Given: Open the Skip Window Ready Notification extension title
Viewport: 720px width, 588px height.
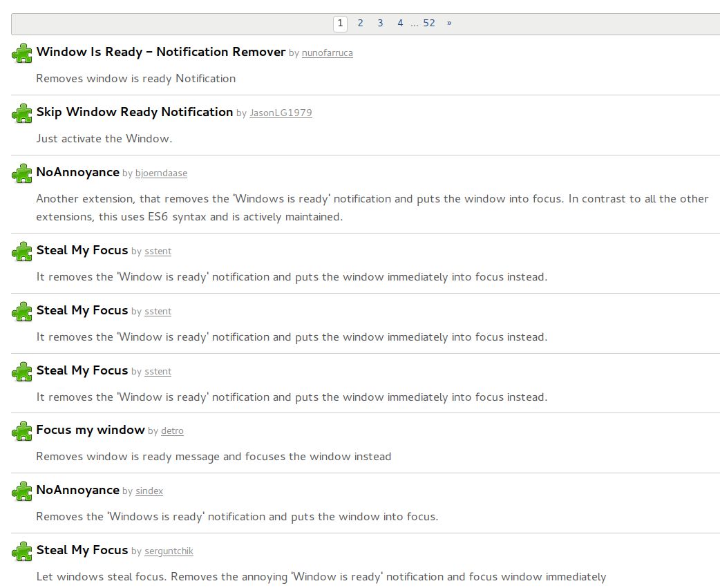Looking at the screenshot, I should click(x=134, y=112).
